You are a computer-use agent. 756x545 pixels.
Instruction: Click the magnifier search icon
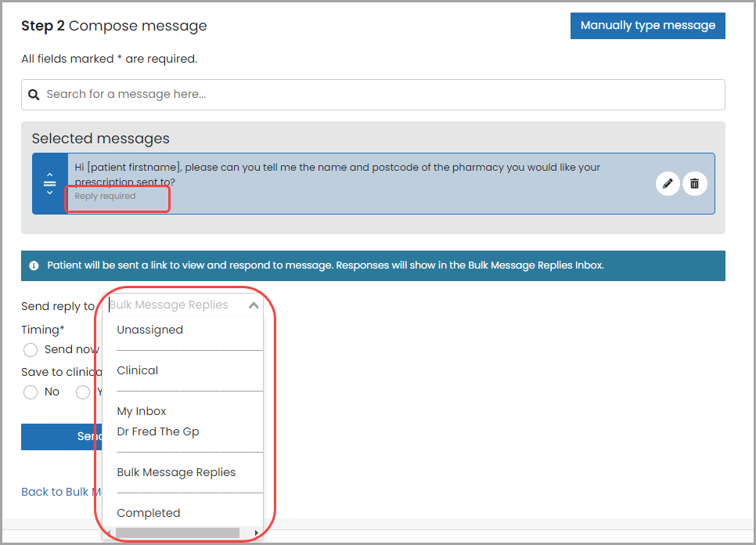(x=34, y=95)
